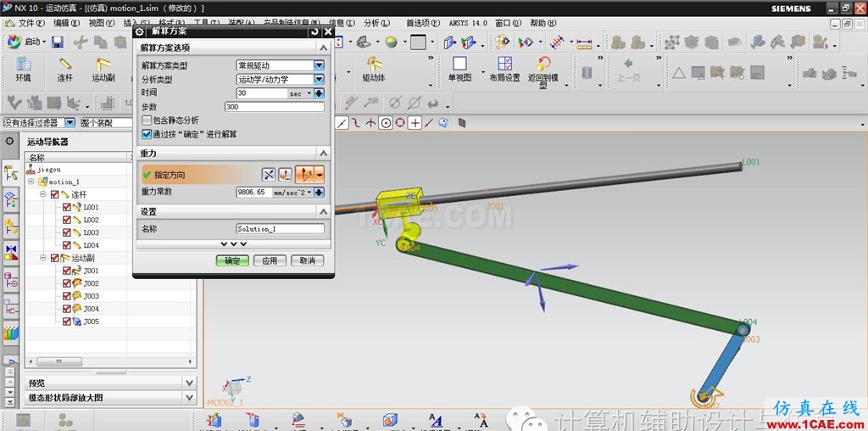Toggle the 运动副 group checkbox in navigator
868x431 pixels.
point(54,258)
